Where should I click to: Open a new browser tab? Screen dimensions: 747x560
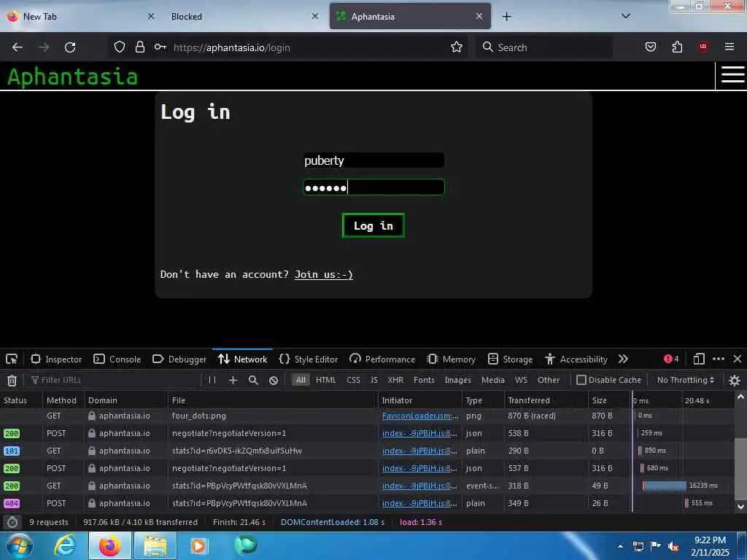(506, 17)
